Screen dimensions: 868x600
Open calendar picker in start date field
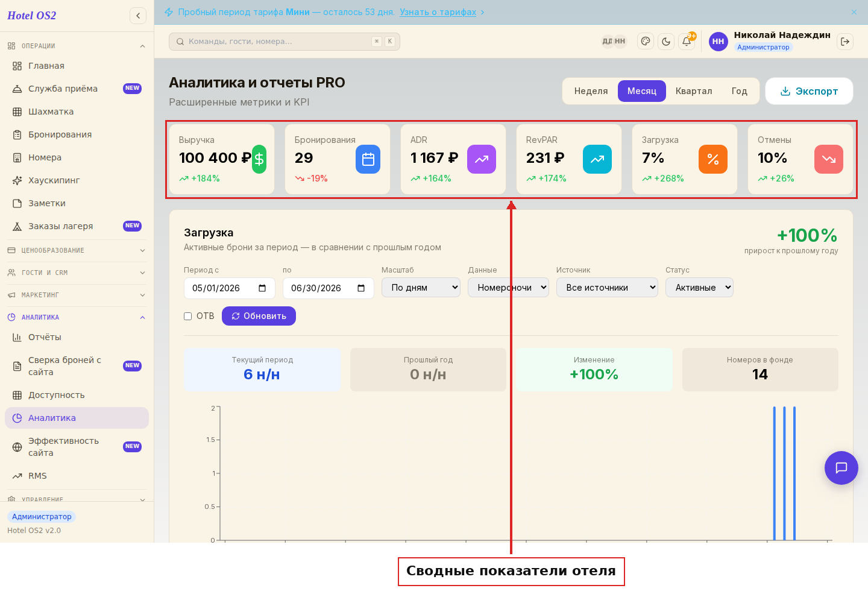click(x=262, y=288)
